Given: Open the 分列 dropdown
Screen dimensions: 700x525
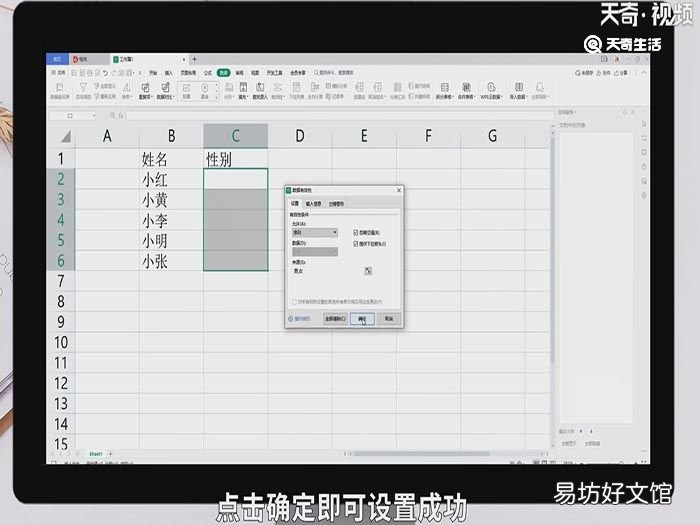Looking at the screenshot, I should point(229,91).
